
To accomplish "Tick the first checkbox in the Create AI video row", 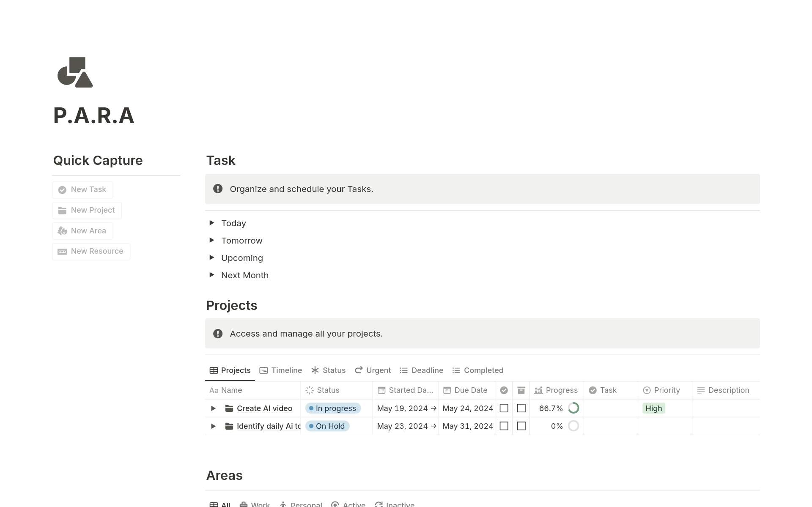I will pyautogui.click(x=504, y=408).
